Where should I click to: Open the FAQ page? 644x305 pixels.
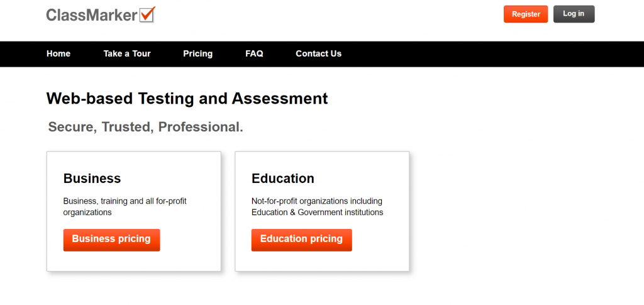(x=254, y=54)
